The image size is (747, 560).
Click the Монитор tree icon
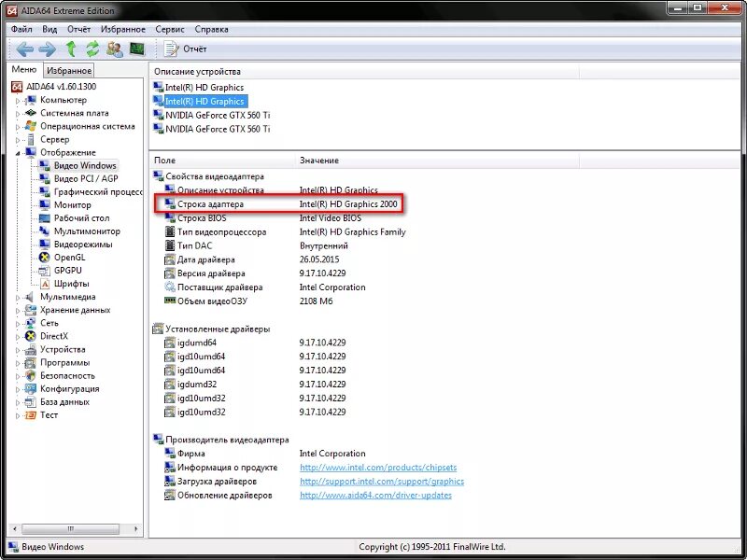click(x=44, y=204)
